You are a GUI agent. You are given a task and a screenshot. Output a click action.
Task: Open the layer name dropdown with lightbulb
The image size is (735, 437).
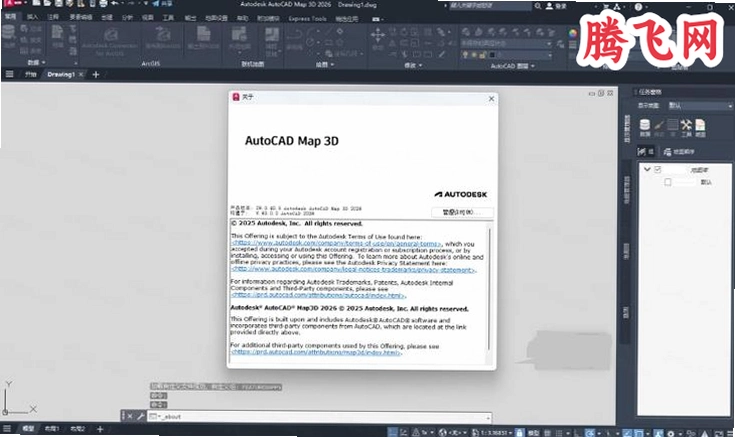(506, 55)
